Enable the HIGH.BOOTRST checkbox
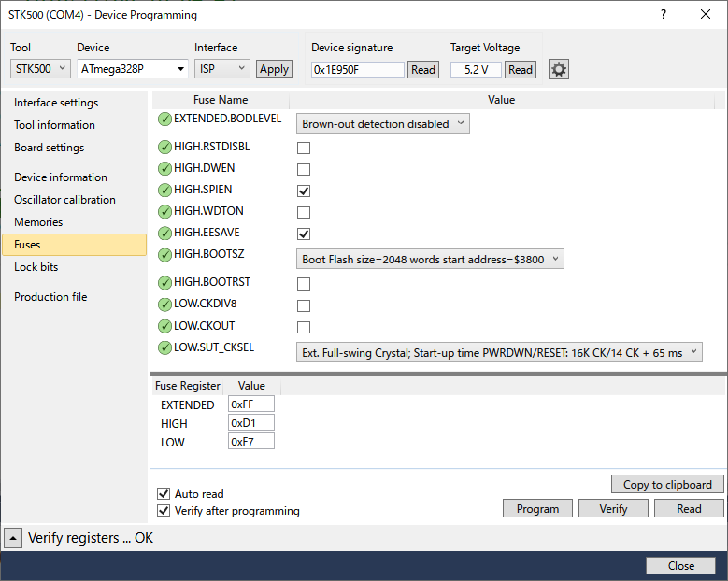Screen dimensions: 728x581 [x=304, y=284]
